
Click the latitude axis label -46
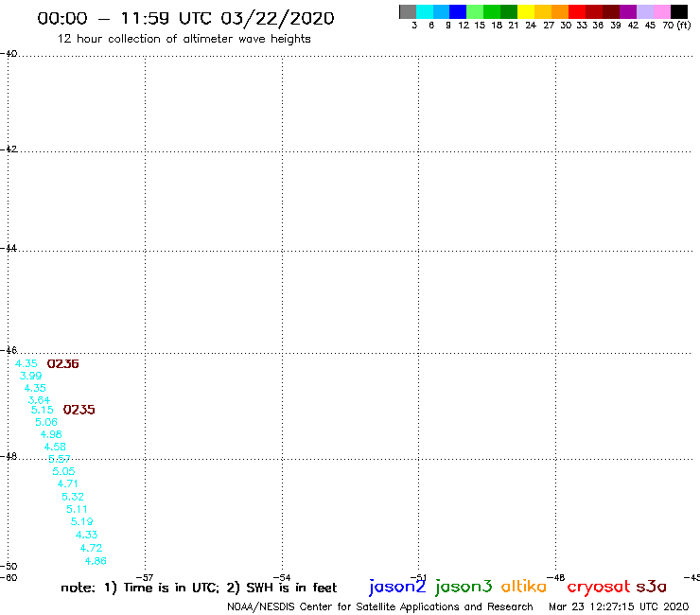pos(9,351)
